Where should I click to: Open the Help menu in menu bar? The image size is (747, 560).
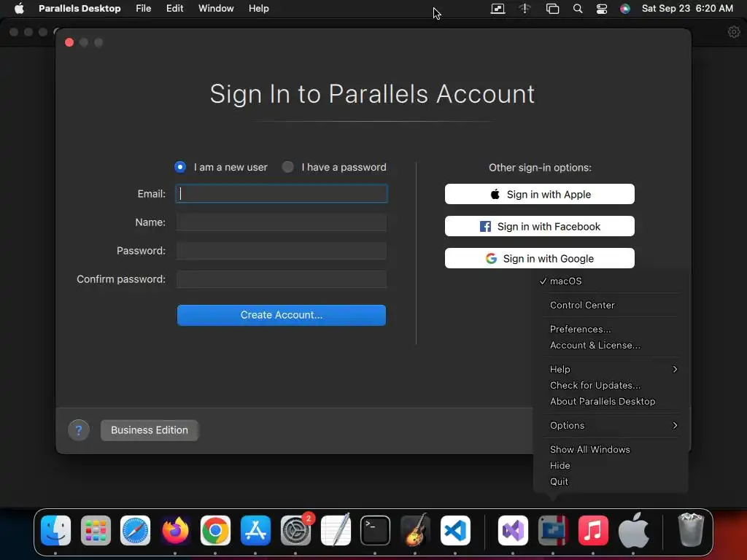[259, 9]
